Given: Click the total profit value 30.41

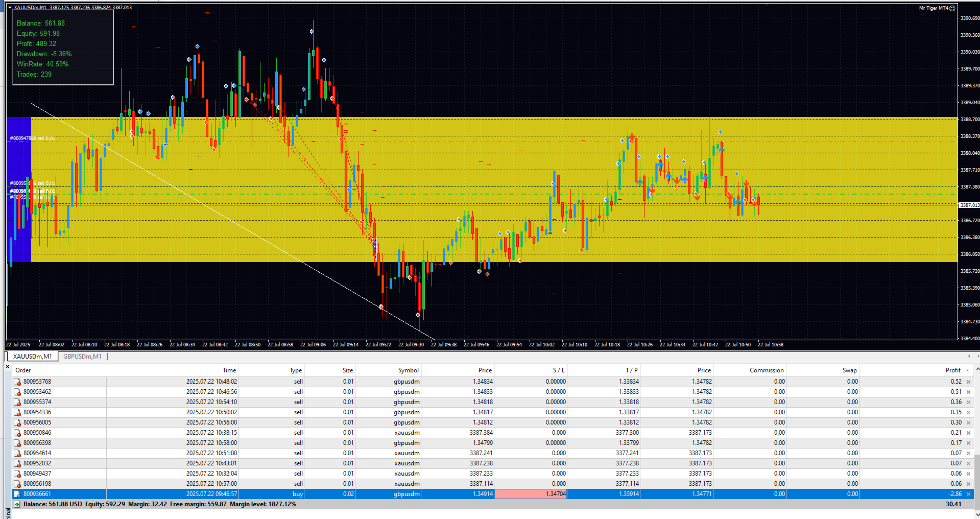Looking at the screenshot, I should pyautogui.click(x=953, y=504).
